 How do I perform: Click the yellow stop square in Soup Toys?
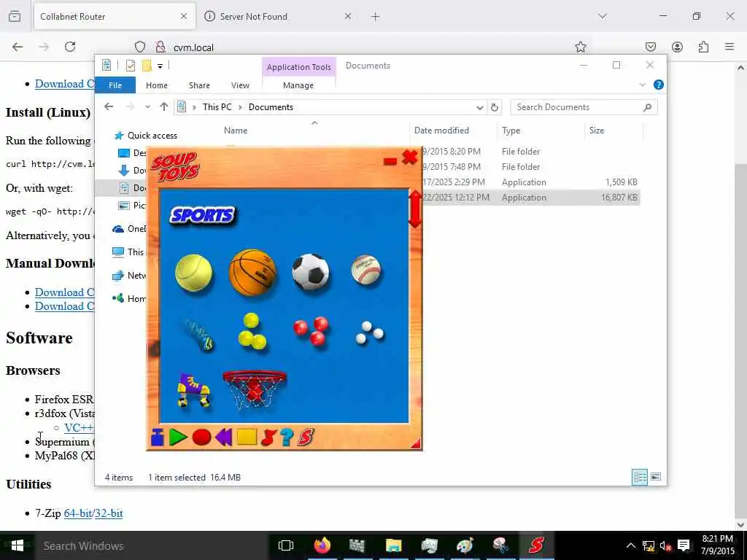pyautogui.click(x=247, y=437)
